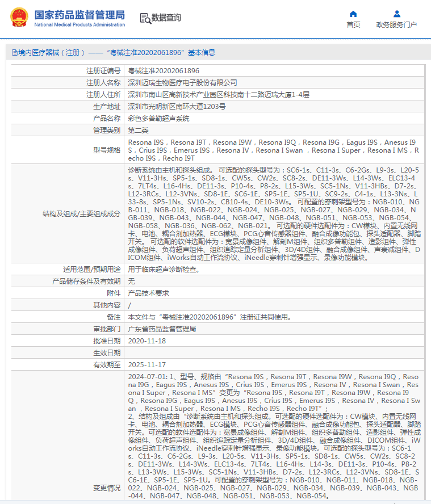Click the 结构及组成/主要组成成分 label
Viewport: 431px width, 504px height.
tap(81, 214)
